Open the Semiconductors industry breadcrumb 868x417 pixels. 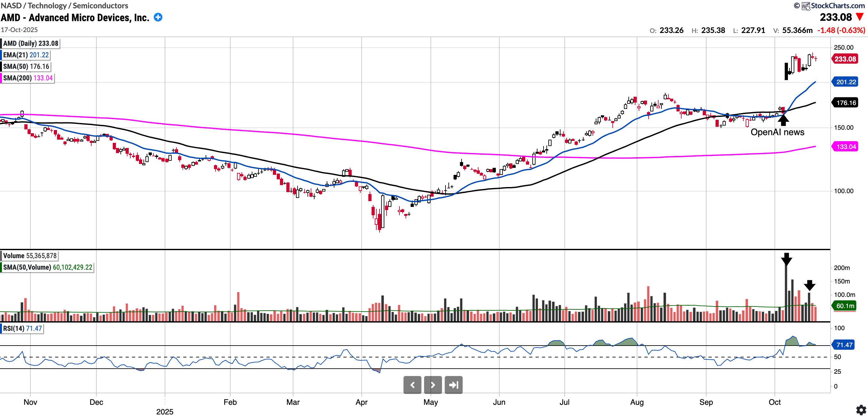tap(101, 5)
